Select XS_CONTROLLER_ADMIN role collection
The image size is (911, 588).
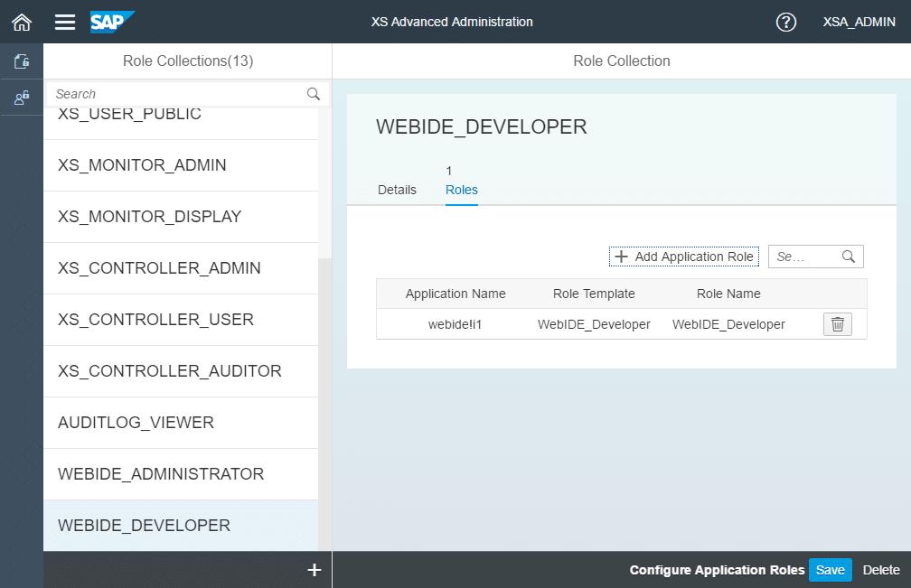click(x=159, y=268)
